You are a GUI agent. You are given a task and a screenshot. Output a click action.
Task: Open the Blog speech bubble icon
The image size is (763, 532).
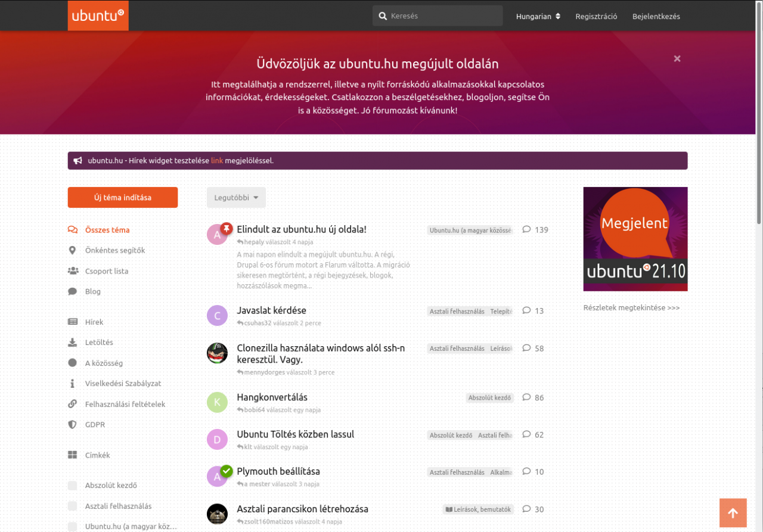pos(73,292)
